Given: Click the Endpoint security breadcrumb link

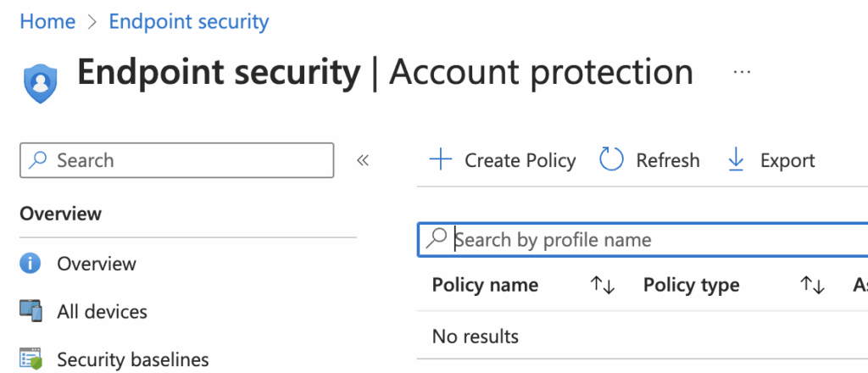Looking at the screenshot, I should 188,22.
